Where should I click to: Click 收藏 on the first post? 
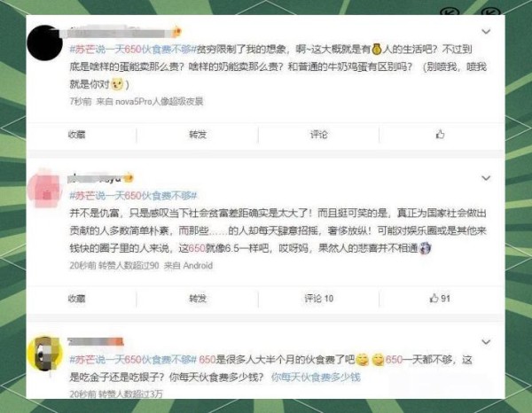click(76, 135)
